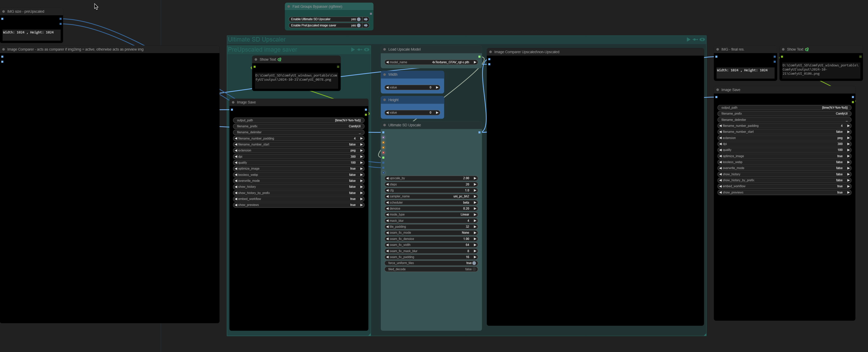Increase upscale_by value with right arrow

(475, 178)
